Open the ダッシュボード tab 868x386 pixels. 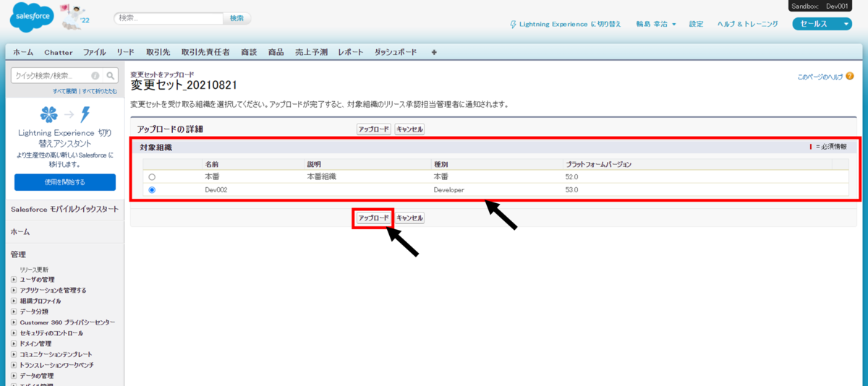pyautogui.click(x=396, y=52)
